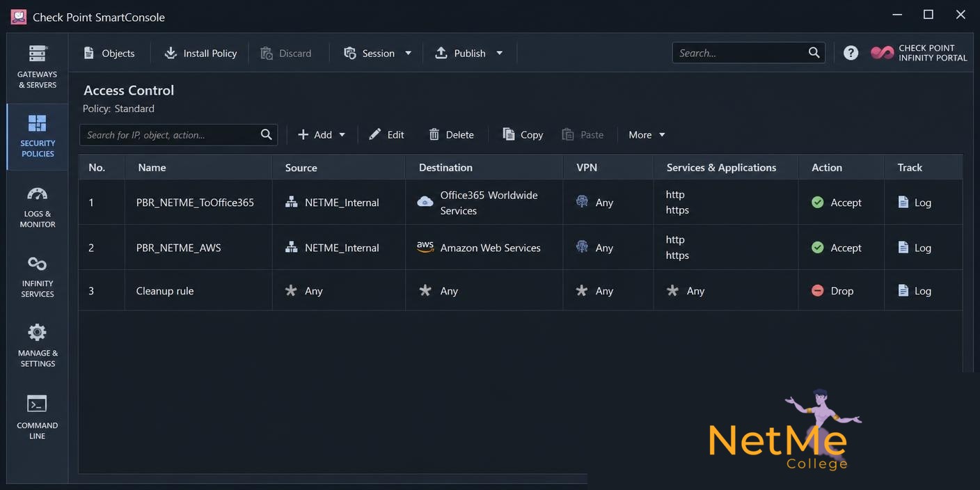Image resolution: width=980 pixels, height=490 pixels.
Task: Click VPN Any icon in PBR_NETME_AWS row
Action: coord(583,247)
